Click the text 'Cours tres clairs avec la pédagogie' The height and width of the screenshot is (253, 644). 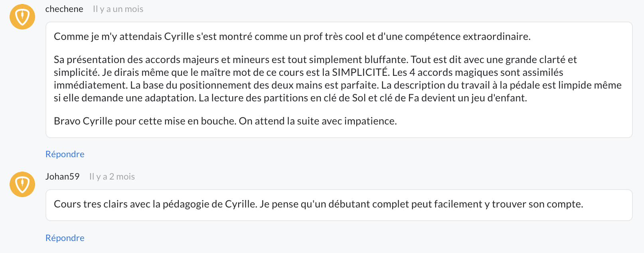point(156,204)
